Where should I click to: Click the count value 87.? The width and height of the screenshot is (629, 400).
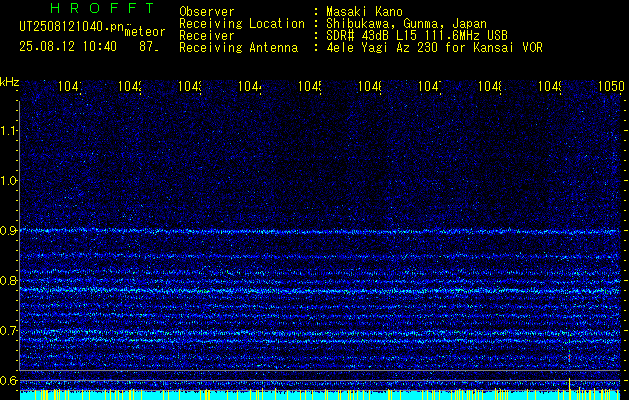point(148,47)
